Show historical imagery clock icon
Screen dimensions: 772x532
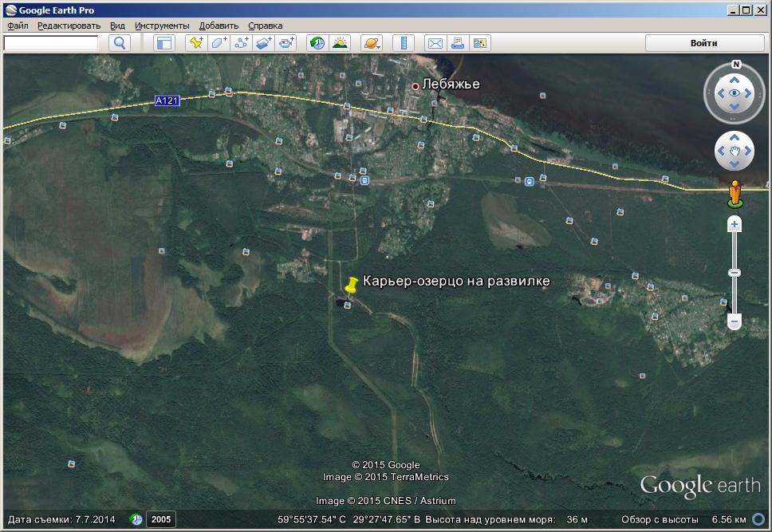point(317,43)
